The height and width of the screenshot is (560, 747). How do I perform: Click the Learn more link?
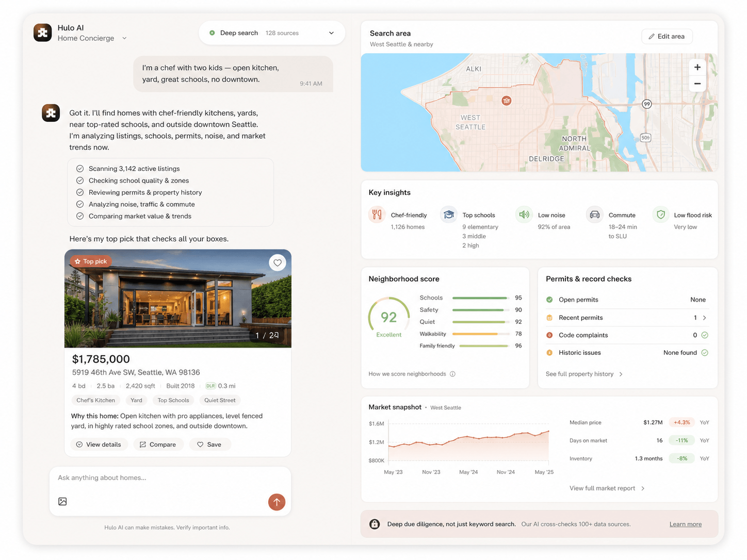coord(686,524)
